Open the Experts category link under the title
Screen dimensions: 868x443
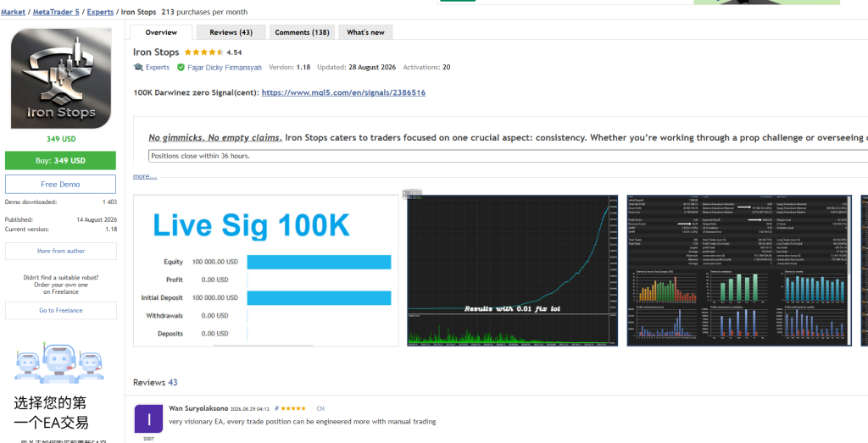coord(157,67)
